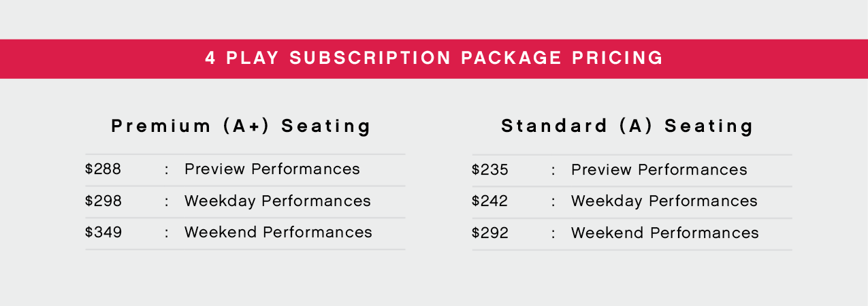Select Weekday Performances under Premium seating
Image resolution: width=868 pixels, height=306 pixels.
(278, 201)
